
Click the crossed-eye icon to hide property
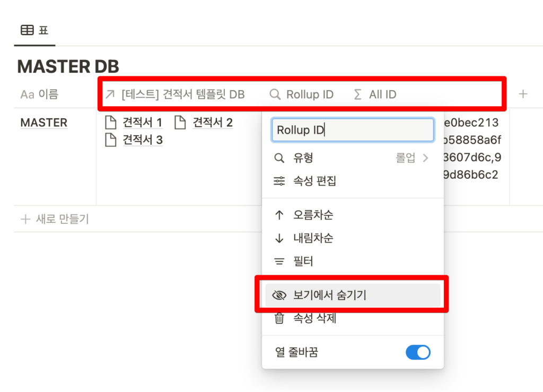click(x=279, y=295)
